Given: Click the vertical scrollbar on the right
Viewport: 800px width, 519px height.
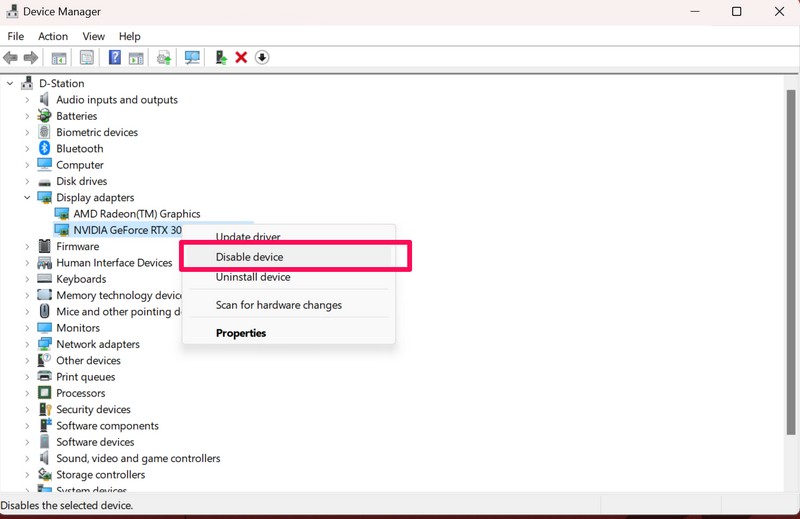Looking at the screenshot, I should click(791, 280).
